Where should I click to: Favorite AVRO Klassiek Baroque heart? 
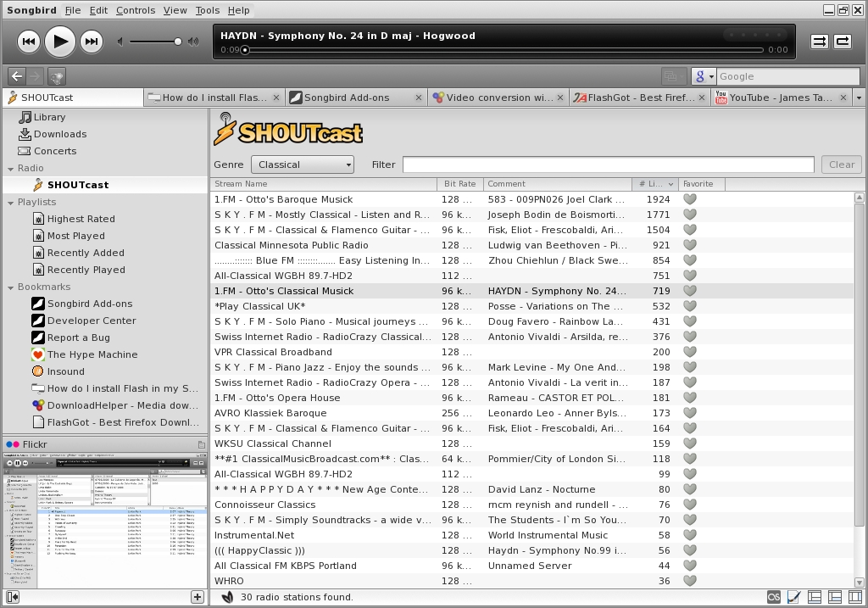coord(690,413)
